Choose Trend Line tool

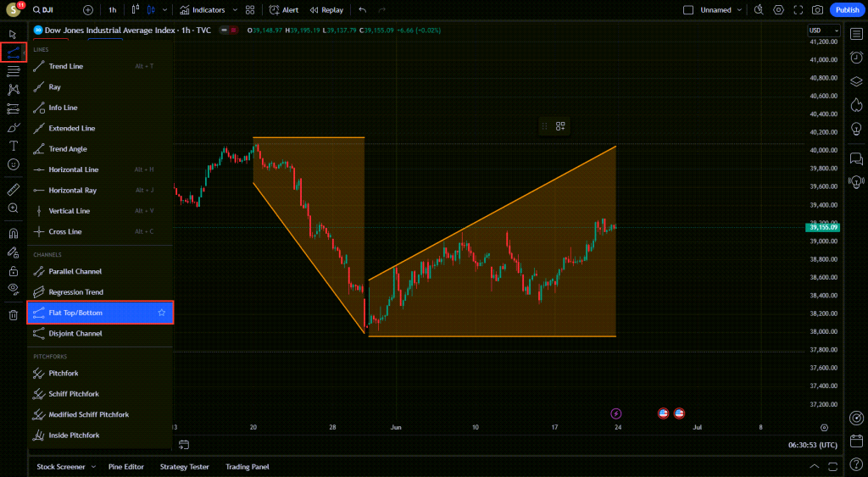coord(100,66)
